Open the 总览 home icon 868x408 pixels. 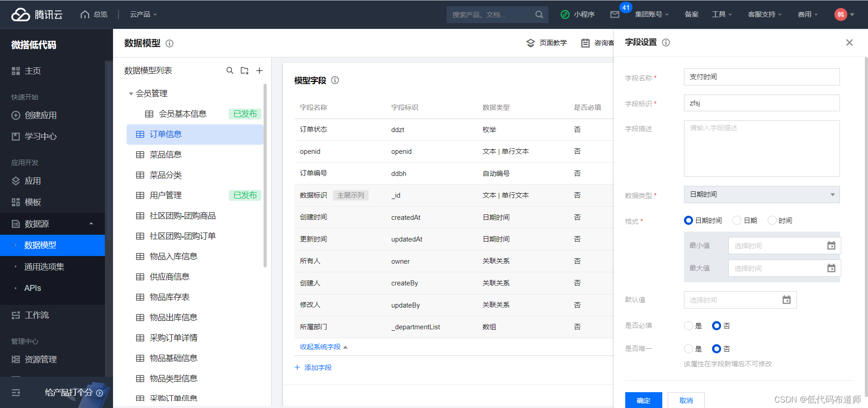coord(85,14)
